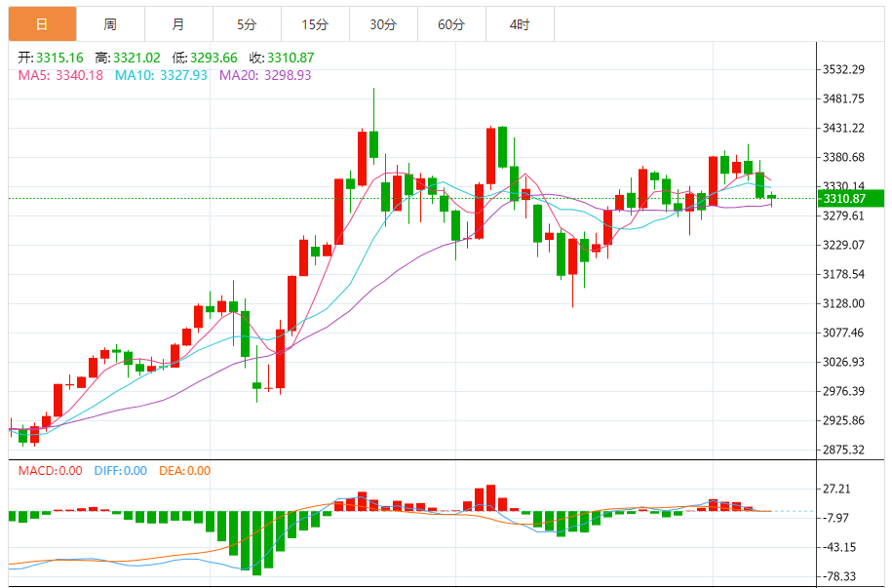Click the tallest red MACD histogram bar

[490, 498]
